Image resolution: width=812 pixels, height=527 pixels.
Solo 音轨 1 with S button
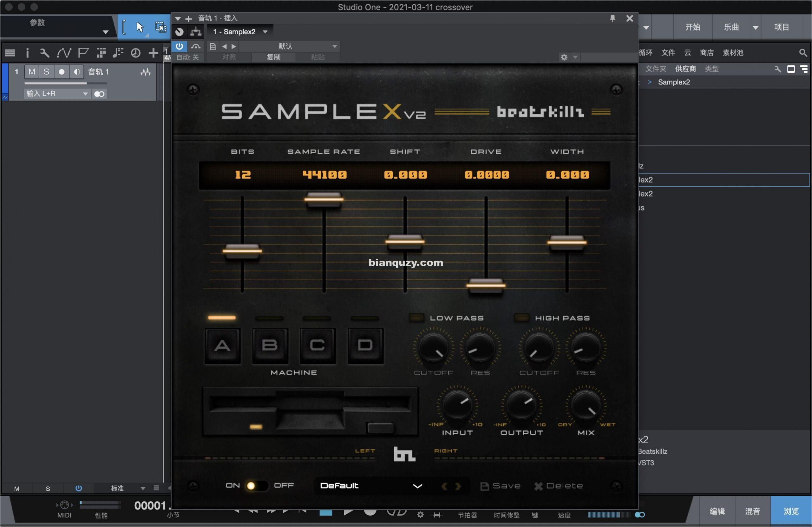coord(46,72)
